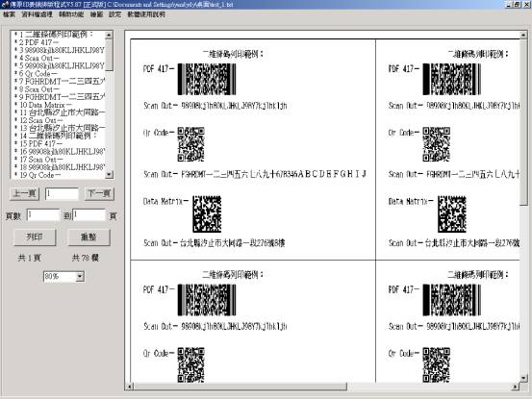
Task: Click the top-left label's 二維條碼列印範例 heading
Action: 233,54
